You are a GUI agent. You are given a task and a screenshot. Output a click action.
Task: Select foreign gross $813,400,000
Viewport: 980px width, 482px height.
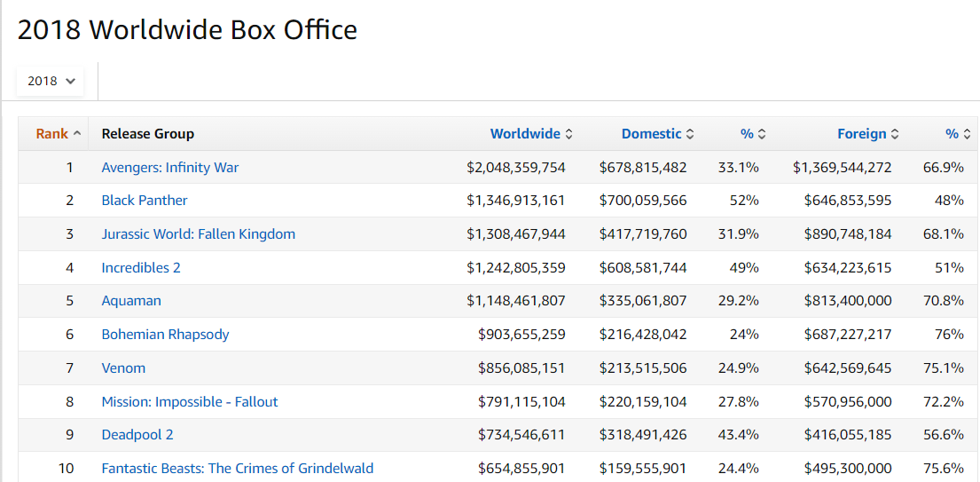coord(848,301)
